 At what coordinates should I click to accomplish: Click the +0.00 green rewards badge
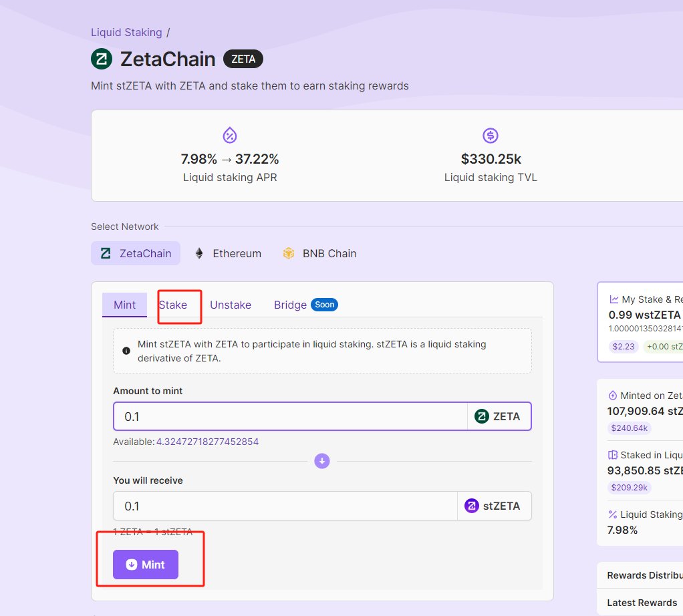(x=663, y=347)
